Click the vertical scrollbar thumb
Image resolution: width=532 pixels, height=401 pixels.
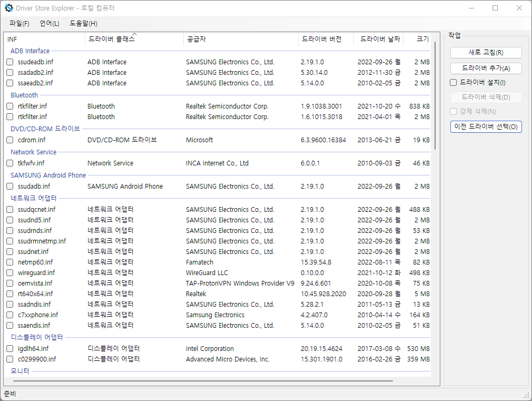coord(435,96)
